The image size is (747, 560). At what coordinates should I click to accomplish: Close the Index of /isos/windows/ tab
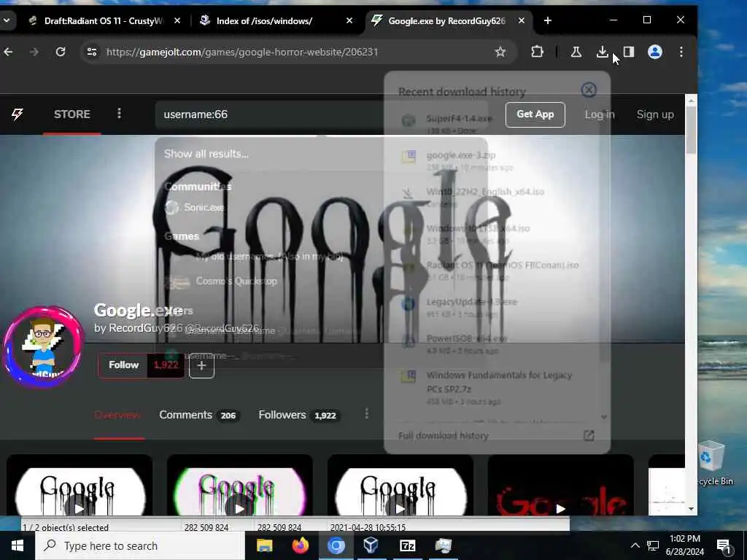click(349, 20)
